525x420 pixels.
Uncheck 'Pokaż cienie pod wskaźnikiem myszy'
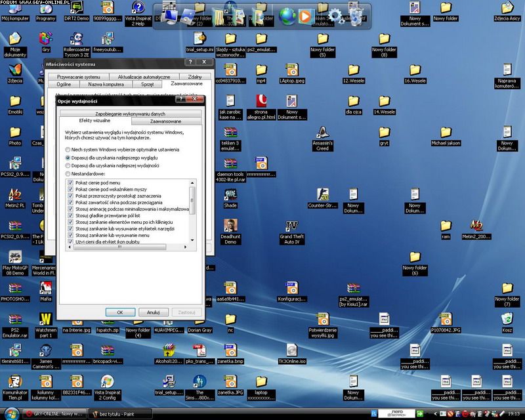(70, 189)
